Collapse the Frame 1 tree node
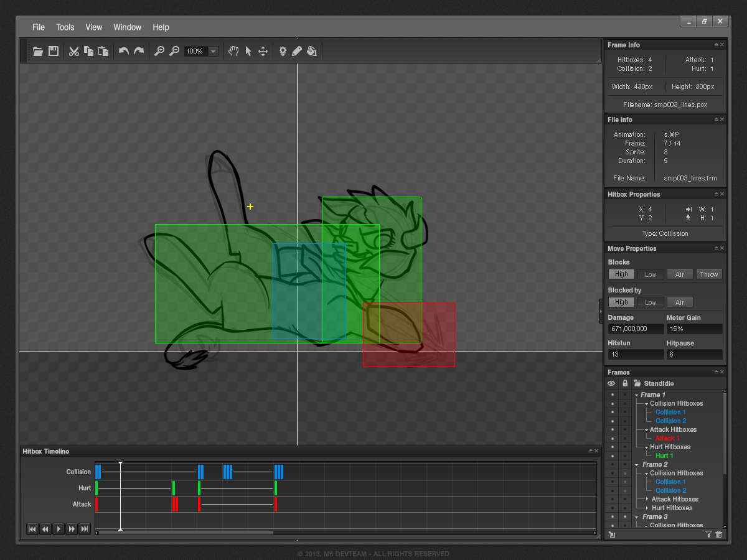The height and width of the screenshot is (560, 747). coord(637,395)
